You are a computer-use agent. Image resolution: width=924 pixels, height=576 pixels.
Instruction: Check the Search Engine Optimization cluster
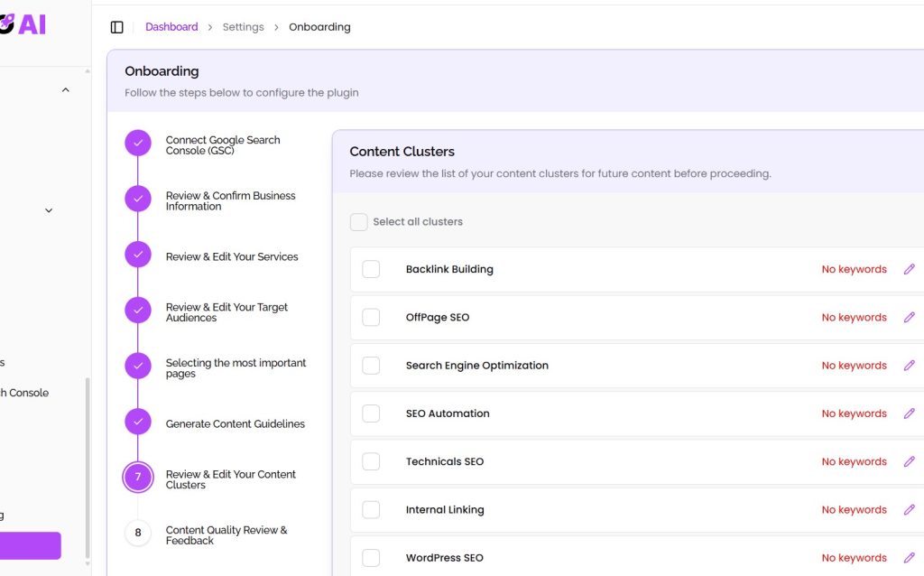point(371,366)
